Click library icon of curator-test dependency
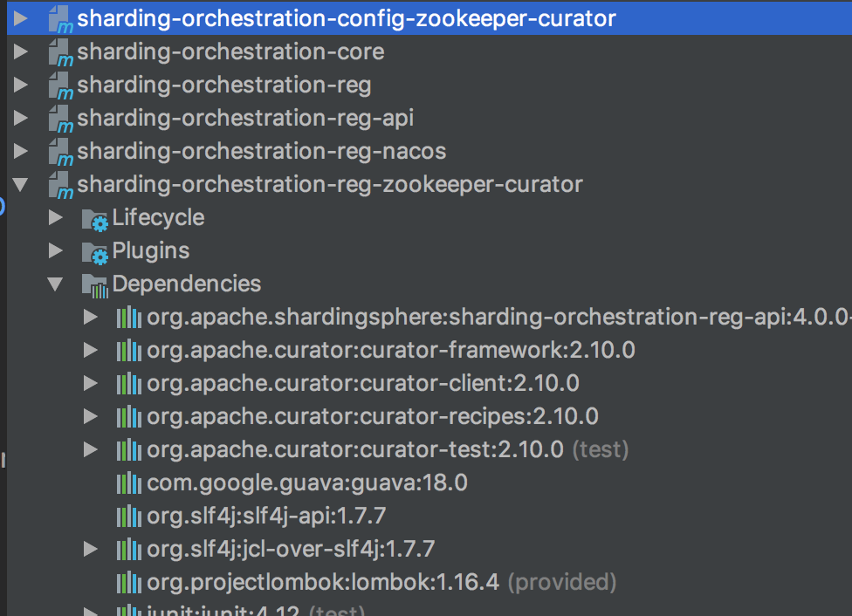The height and width of the screenshot is (616, 852). click(x=129, y=449)
